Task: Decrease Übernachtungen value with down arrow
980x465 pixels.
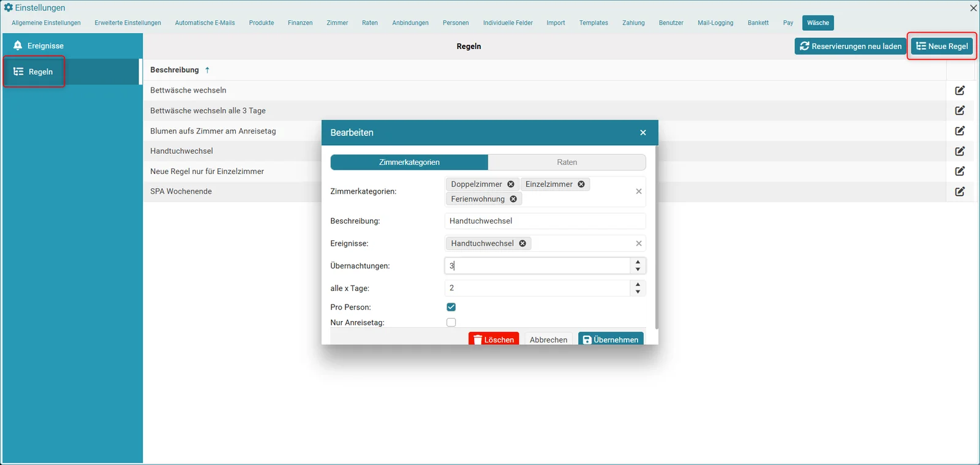Action: pyautogui.click(x=638, y=269)
